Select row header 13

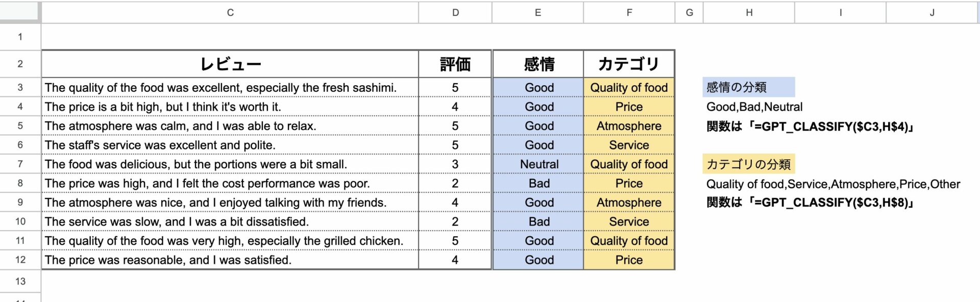click(x=19, y=281)
